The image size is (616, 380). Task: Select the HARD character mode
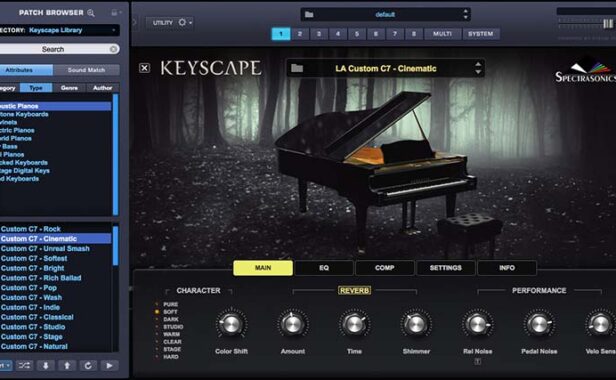pos(171,357)
